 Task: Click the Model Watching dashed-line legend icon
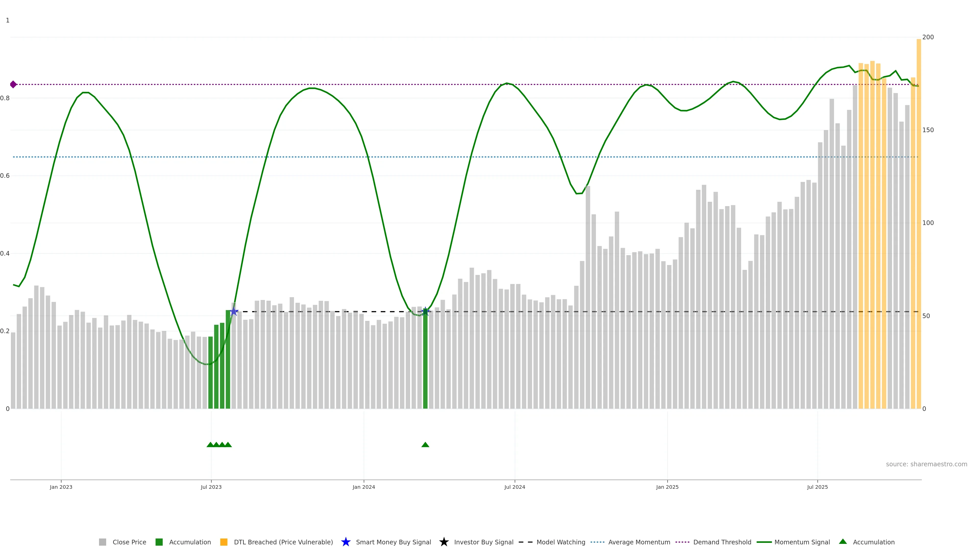click(x=525, y=542)
